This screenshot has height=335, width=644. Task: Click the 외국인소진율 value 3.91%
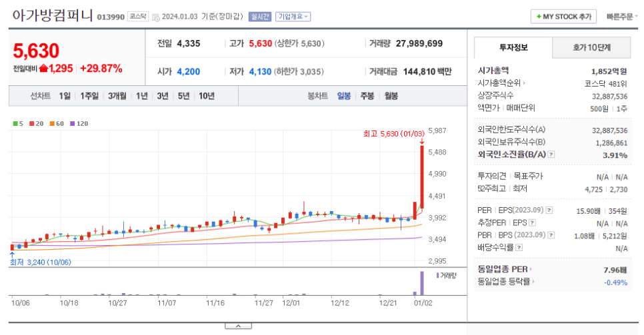point(615,156)
